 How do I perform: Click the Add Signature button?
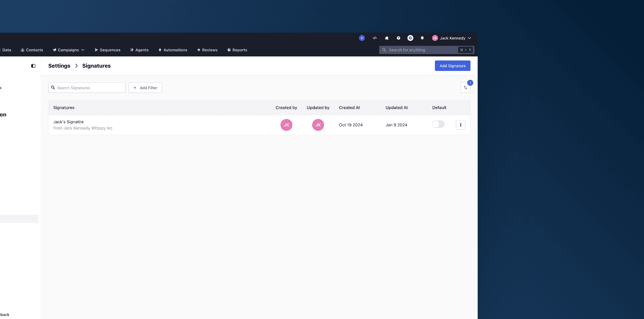point(452,66)
